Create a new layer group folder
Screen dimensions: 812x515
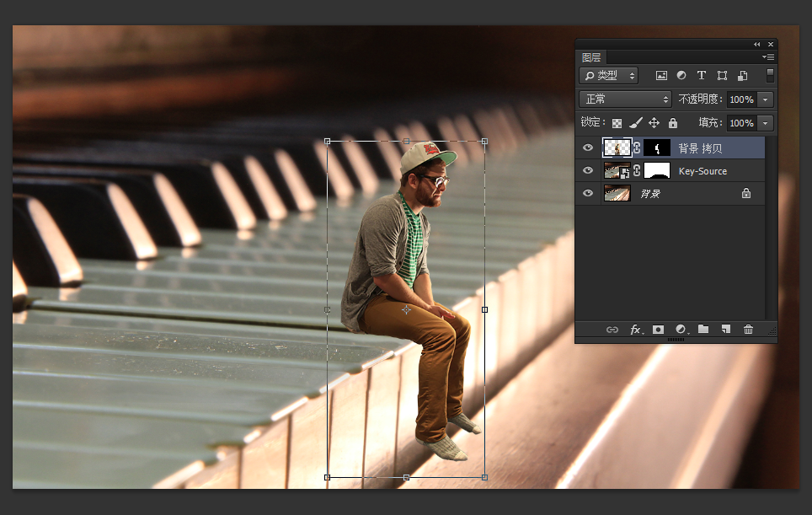[x=703, y=330]
